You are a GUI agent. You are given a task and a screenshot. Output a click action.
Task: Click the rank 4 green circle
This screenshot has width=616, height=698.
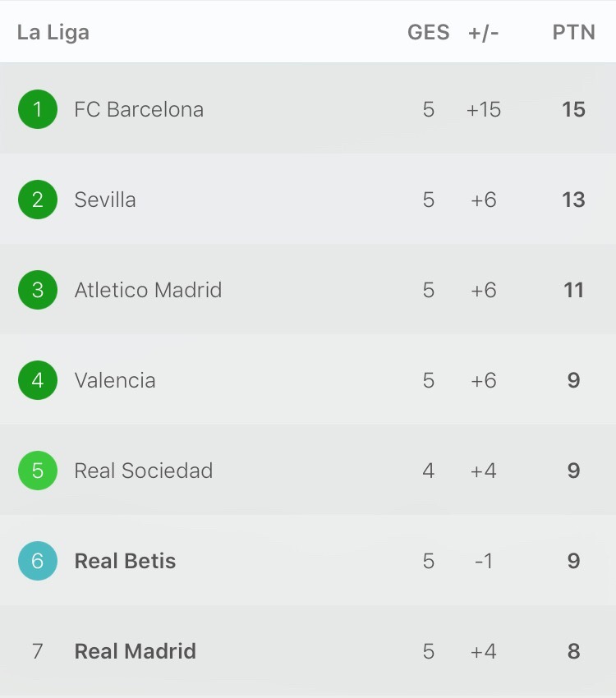click(x=38, y=380)
